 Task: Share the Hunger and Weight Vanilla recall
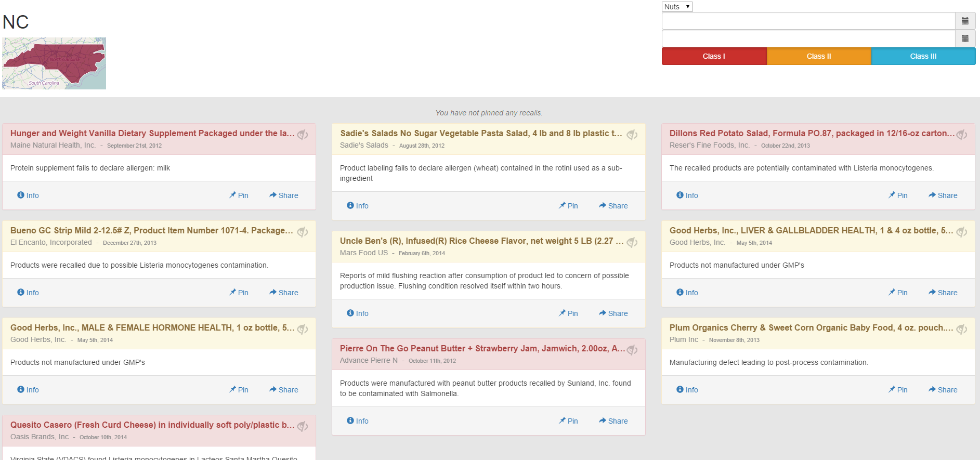(284, 195)
